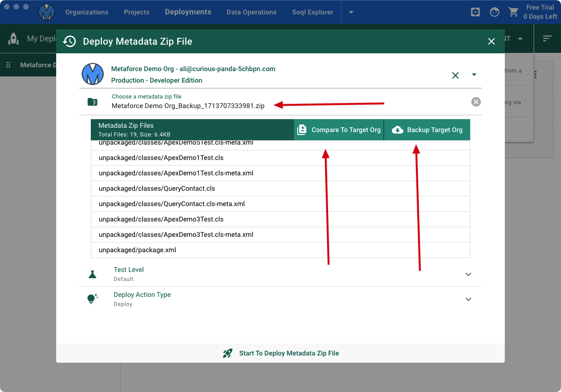Expand the Deploy Action Type chevron

coord(468,299)
